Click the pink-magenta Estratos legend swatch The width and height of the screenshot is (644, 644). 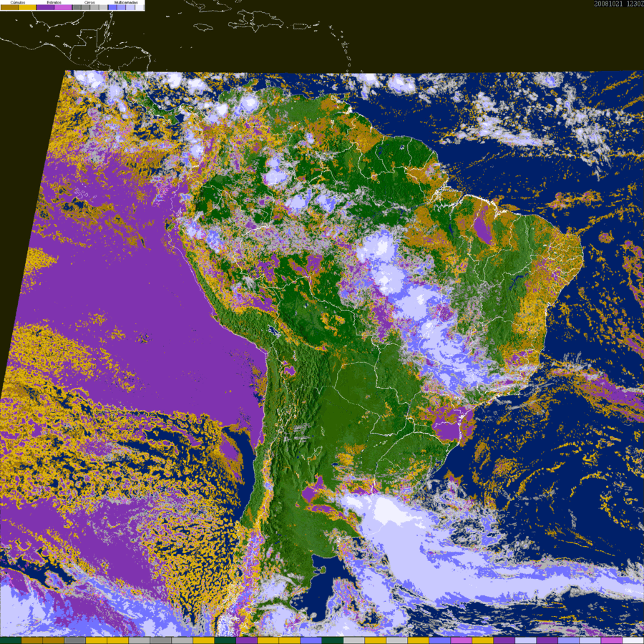[63, 7]
